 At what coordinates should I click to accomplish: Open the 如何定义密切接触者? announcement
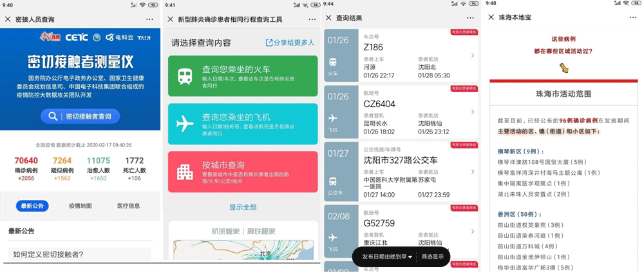point(80,254)
